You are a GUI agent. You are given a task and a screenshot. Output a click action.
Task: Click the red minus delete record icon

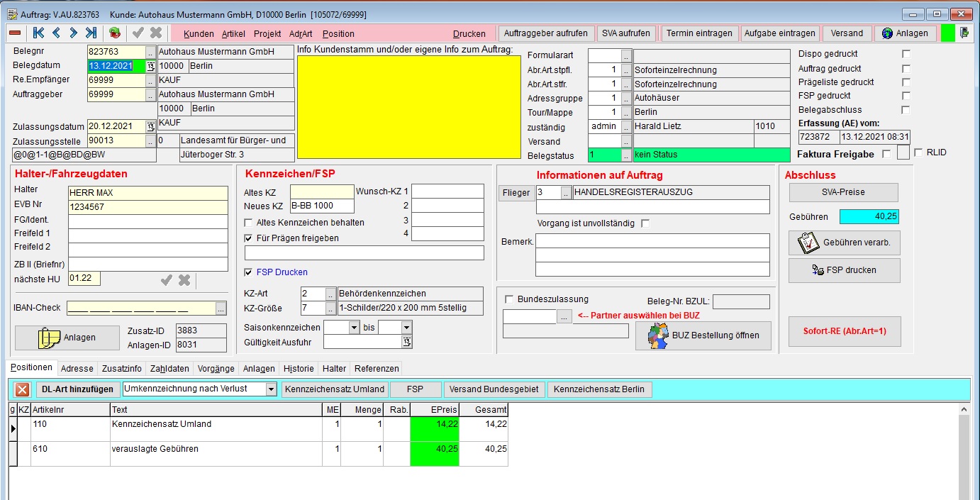pyautogui.click(x=14, y=33)
